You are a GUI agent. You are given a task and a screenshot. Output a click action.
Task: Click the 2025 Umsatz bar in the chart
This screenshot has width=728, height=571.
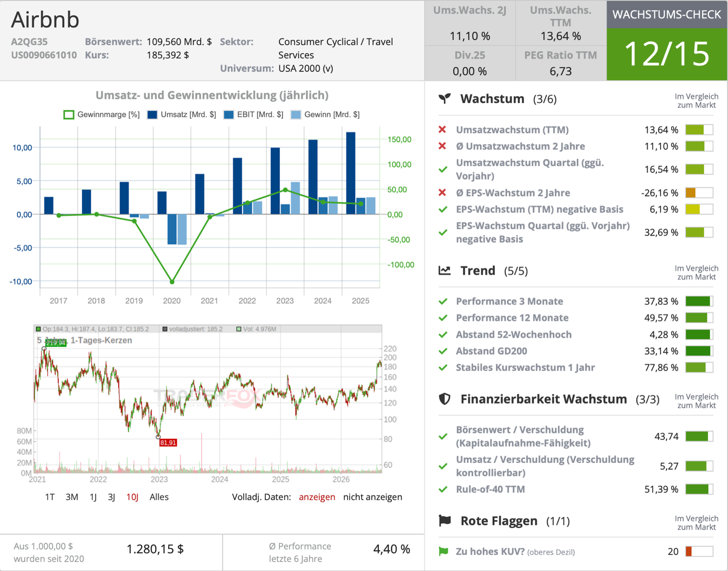351,173
